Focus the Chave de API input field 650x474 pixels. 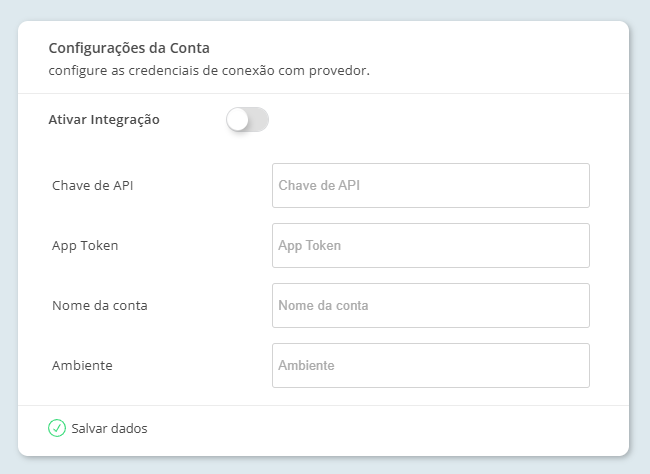430,185
